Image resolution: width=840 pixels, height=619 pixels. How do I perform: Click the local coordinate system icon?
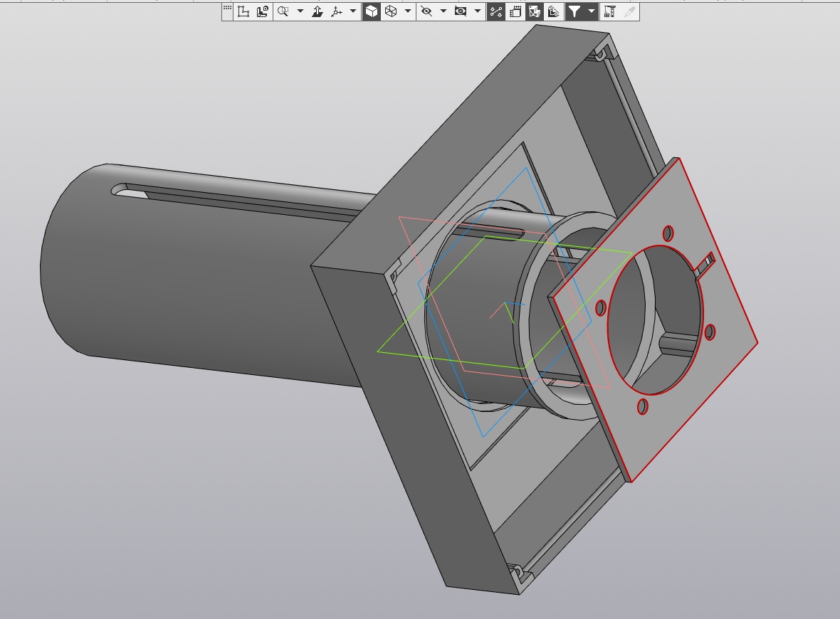pos(243,11)
